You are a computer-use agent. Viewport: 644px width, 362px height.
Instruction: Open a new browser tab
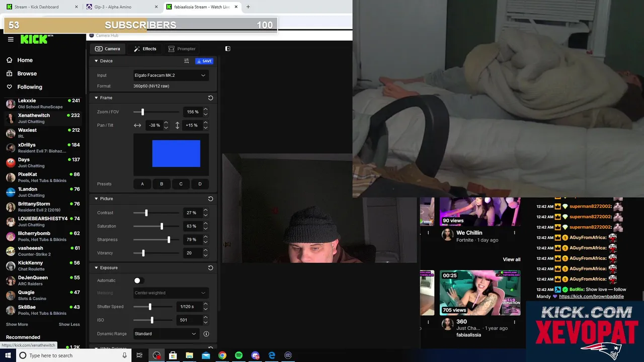tap(248, 7)
